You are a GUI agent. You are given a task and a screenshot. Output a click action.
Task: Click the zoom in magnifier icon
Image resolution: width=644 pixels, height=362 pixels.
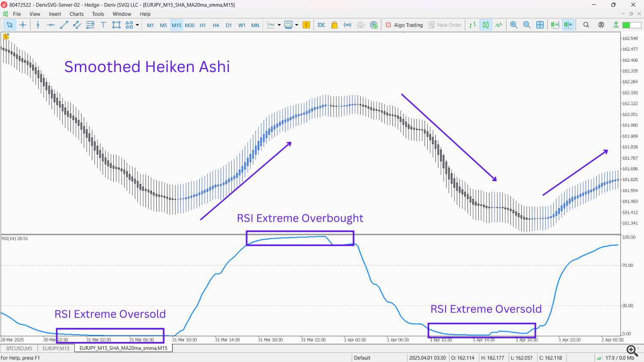point(513,25)
